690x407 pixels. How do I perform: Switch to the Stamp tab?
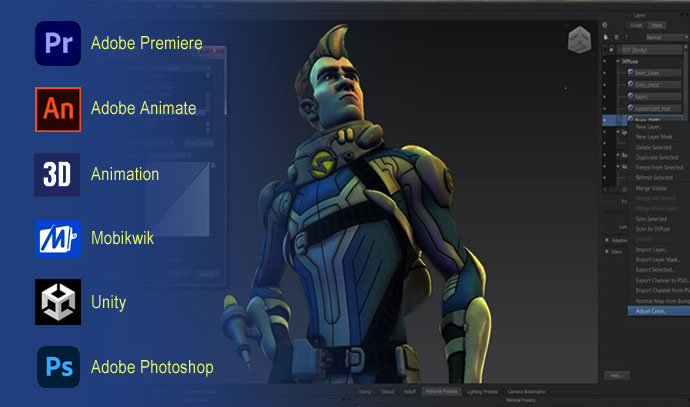pos(364,392)
